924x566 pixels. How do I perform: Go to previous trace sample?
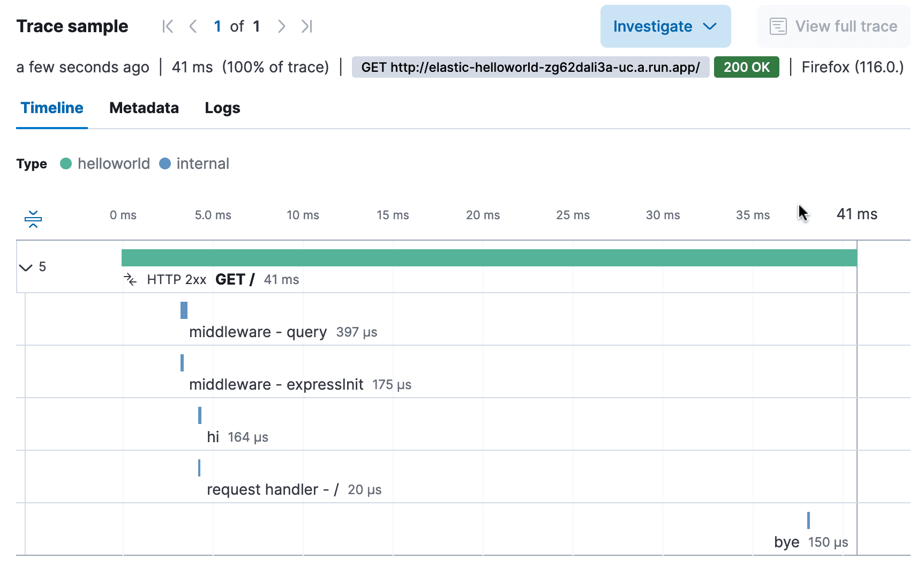tap(193, 26)
